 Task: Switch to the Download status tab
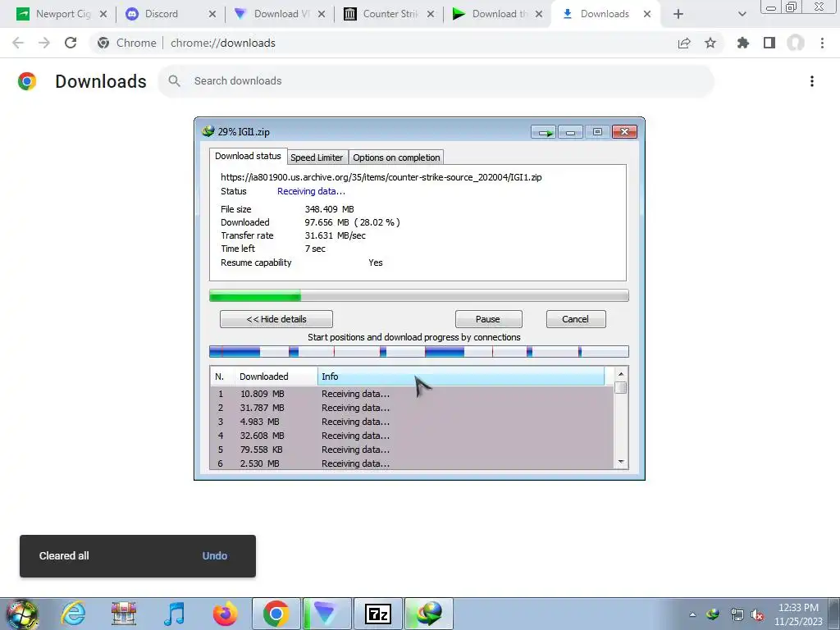[248, 156]
